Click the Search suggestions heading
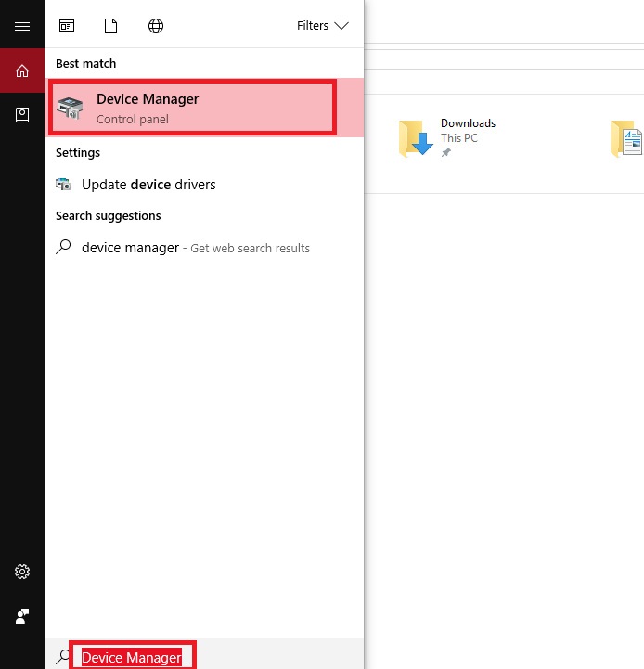The image size is (644, 669). 108,216
